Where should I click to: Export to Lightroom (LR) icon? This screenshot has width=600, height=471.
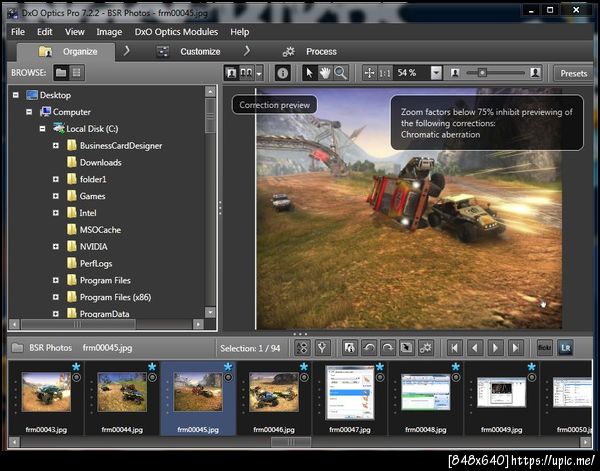[565, 348]
